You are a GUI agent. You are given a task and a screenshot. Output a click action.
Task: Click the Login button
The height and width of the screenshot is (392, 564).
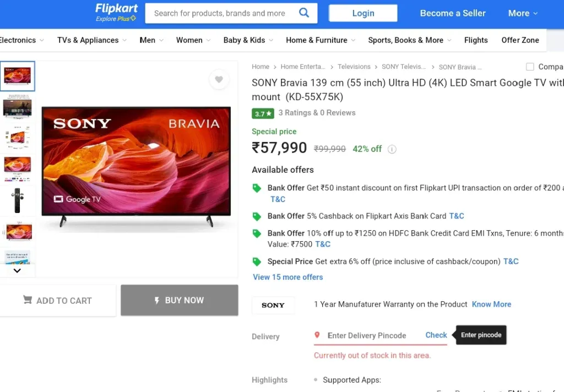click(x=363, y=13)
